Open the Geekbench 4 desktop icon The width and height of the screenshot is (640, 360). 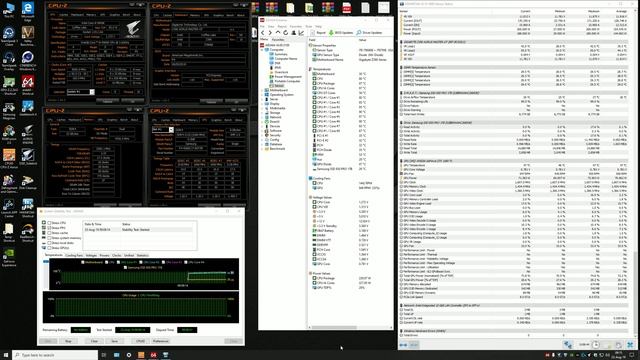[x=27, y=109]
